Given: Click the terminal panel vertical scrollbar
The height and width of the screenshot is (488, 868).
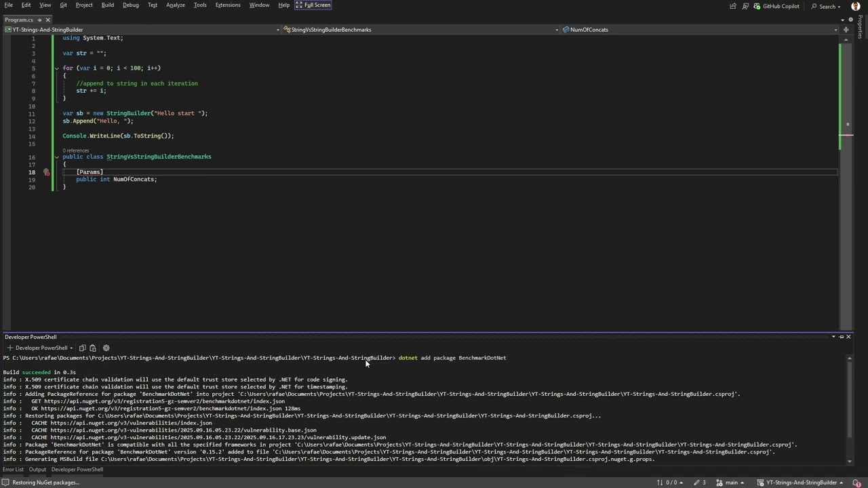Looking at the screenshot, I should [x=850, y=409].
